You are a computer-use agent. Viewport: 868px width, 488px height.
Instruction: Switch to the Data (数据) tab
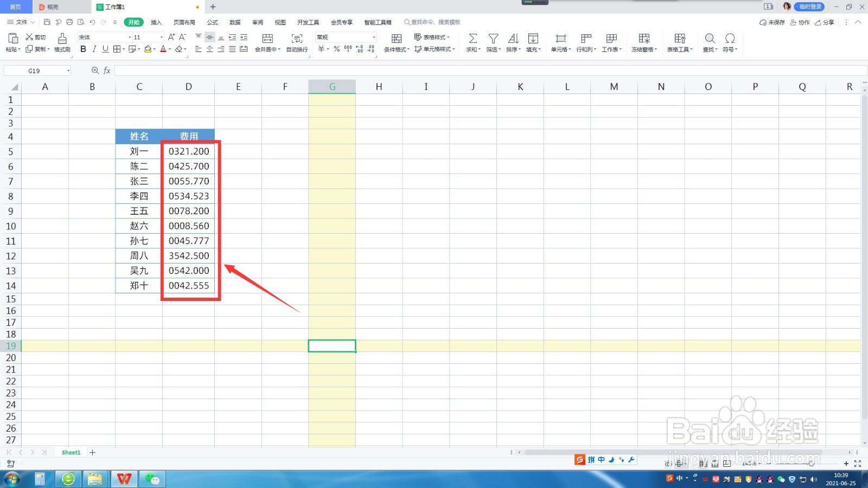coord(235,22)
